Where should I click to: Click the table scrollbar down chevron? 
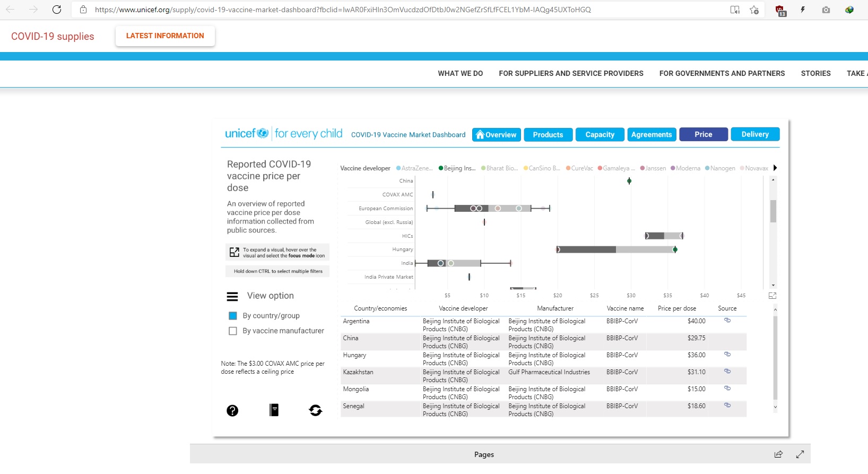[x=775, y=407]
